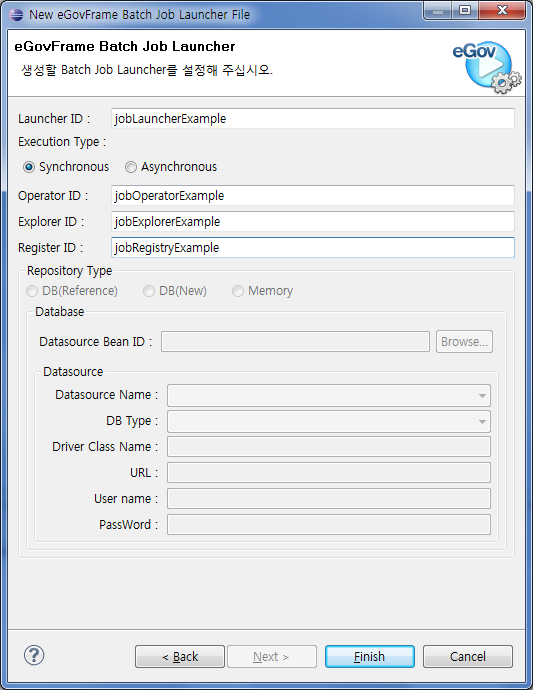Screen dimensions: 533x690
Task: Browse for Datasource Bean ID
Action: [x=464, y=341]
